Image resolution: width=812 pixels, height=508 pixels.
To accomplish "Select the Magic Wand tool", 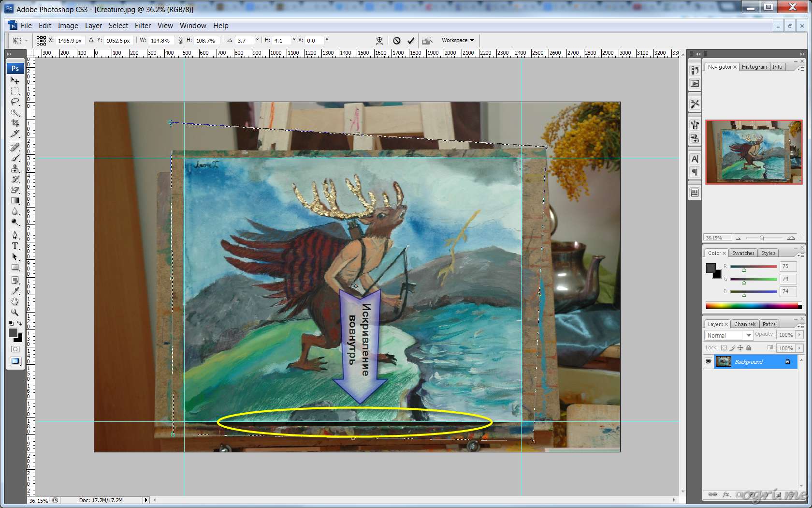I will click(15, 112).
